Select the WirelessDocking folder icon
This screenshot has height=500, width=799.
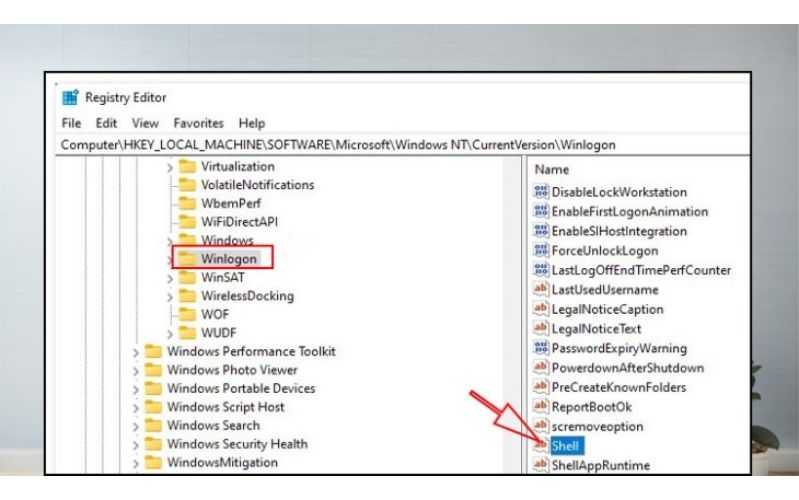187,296
